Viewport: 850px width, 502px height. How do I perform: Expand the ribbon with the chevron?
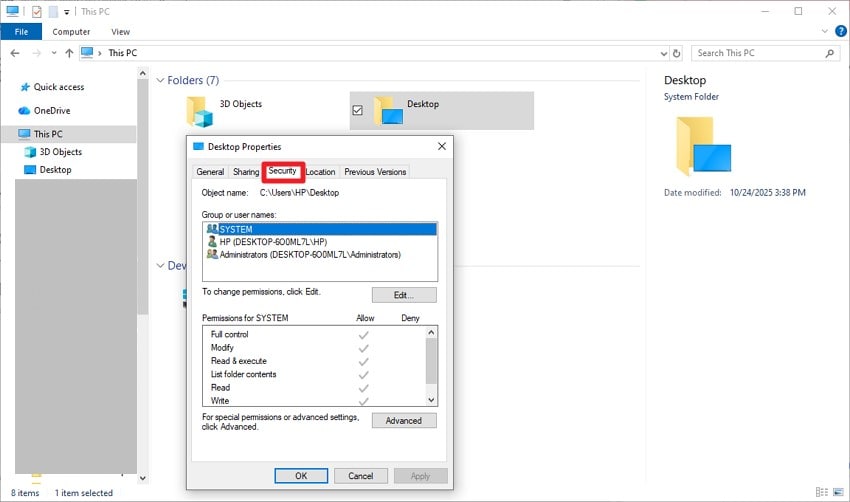[825, 31]
